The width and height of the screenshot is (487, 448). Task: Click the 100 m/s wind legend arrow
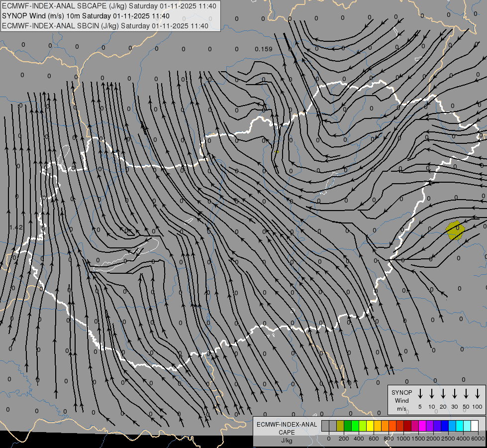coord(478,394)
